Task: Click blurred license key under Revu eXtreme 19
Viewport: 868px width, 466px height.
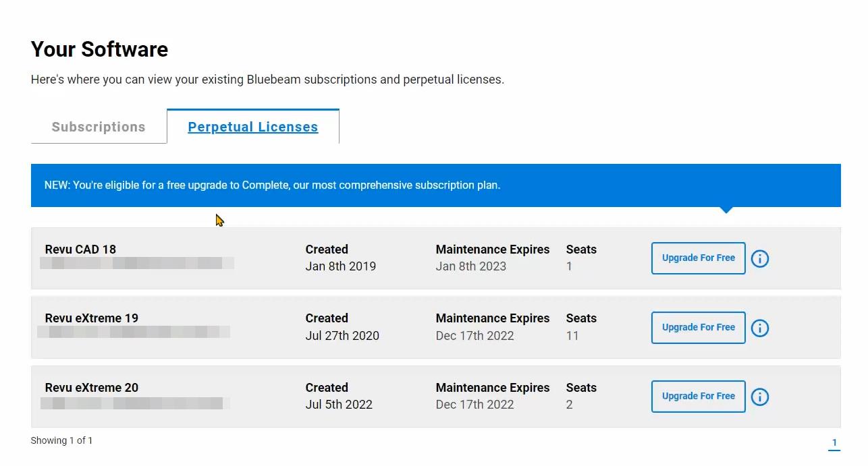Action: pyautogui.click(x=134, y=332)
